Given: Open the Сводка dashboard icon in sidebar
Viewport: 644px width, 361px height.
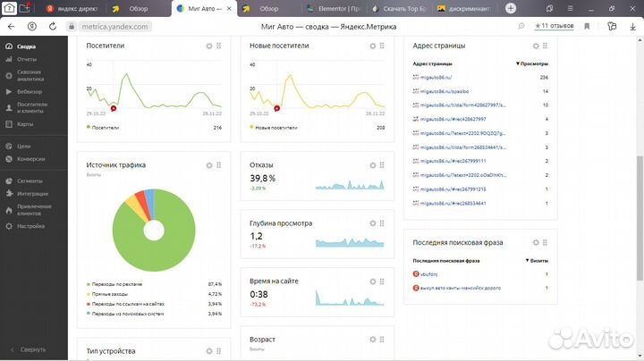Looking at the screenshot, I should pos(9,46).
